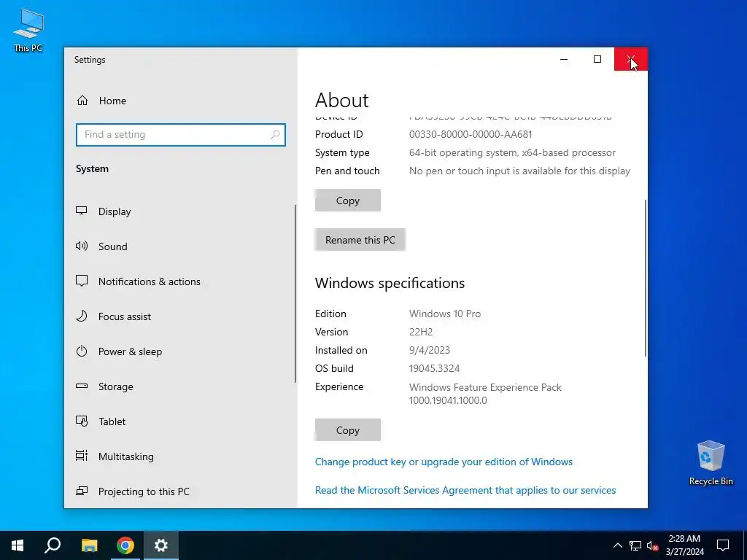Open the Action Center notifications icon
The image size is (747, 560).
[x=723, y=545]
